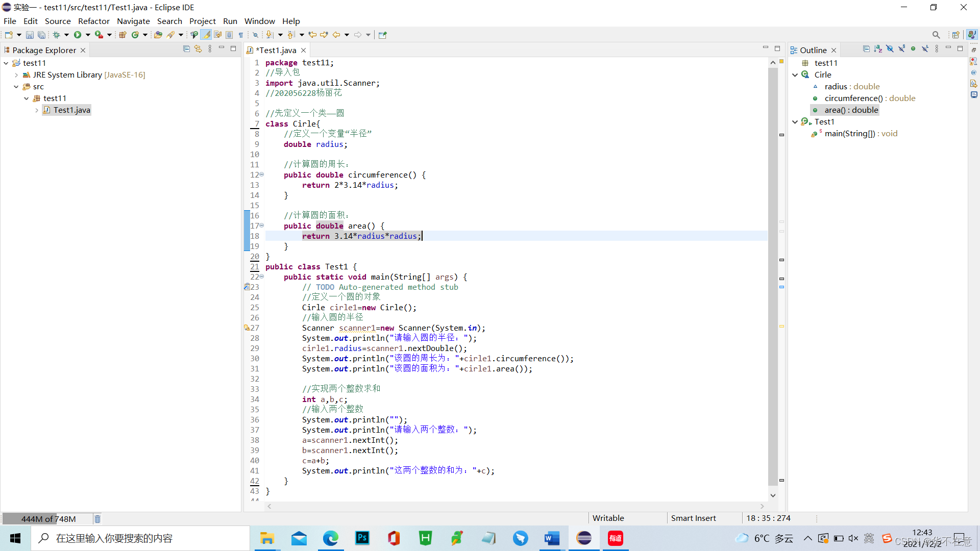980x551 pixels.
Task: Open the Run button dropdown arrow
Action: tap(88, 35)
